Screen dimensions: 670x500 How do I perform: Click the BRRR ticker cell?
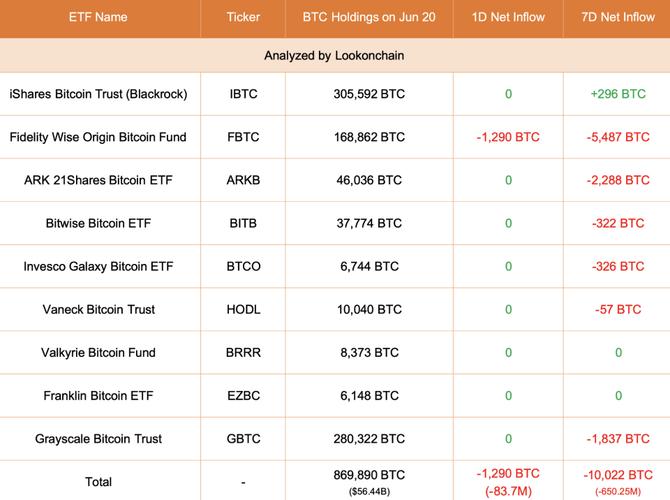coord(243,352)
